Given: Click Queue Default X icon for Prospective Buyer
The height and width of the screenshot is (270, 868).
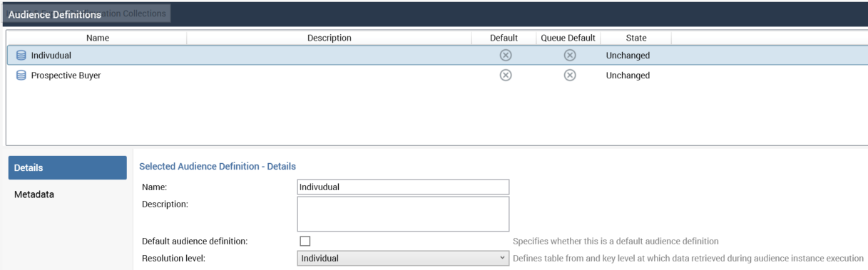Looking at the screenshot, I should click(x=570, y=76).
